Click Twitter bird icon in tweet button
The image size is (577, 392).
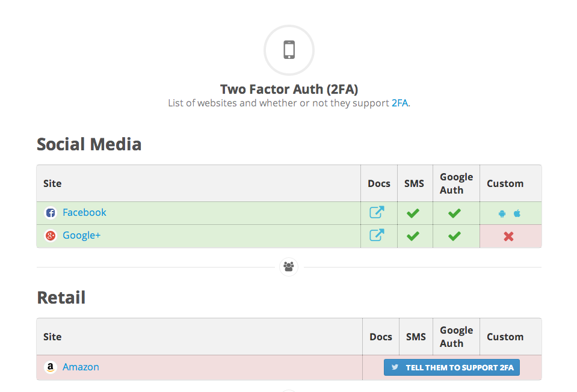[x=395, y=367]
